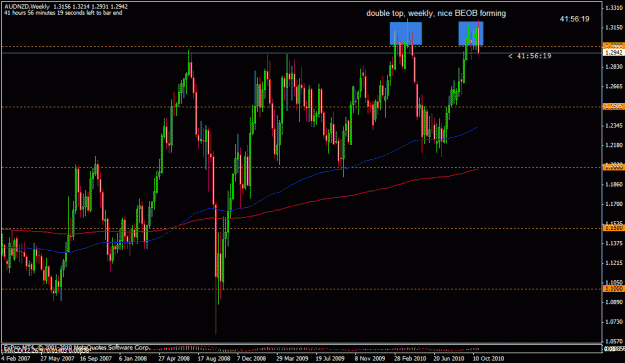Click the 17 Aug 2008 date label
This screenshot has width=625, height=363.
[214, 358]
